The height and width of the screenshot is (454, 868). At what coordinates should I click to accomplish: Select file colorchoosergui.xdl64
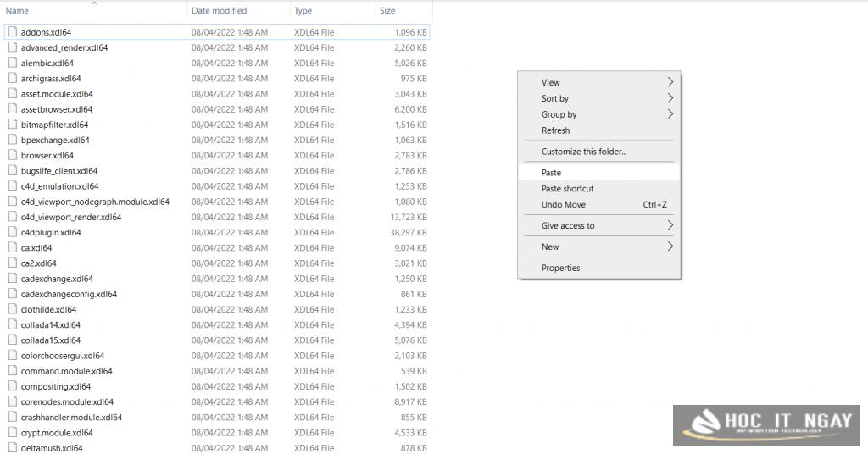[x=63, y=356]
